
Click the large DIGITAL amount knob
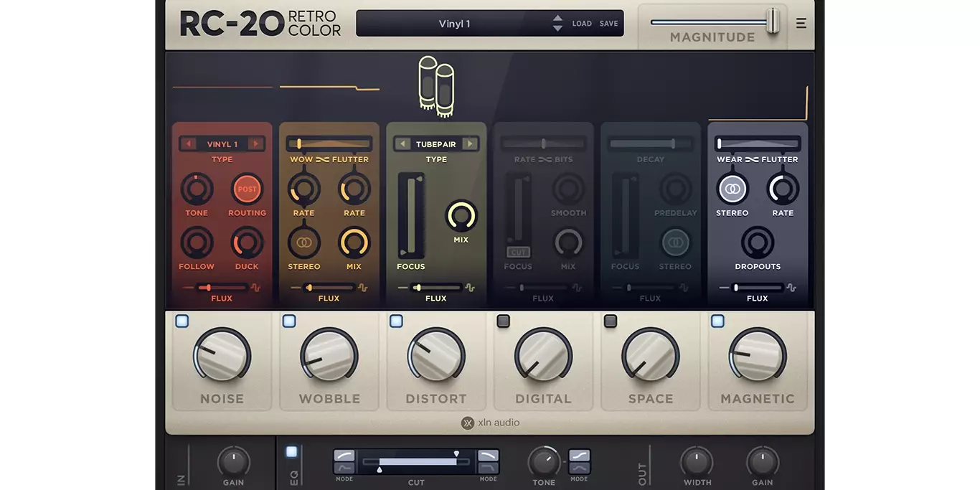click(x=543, y=355)
